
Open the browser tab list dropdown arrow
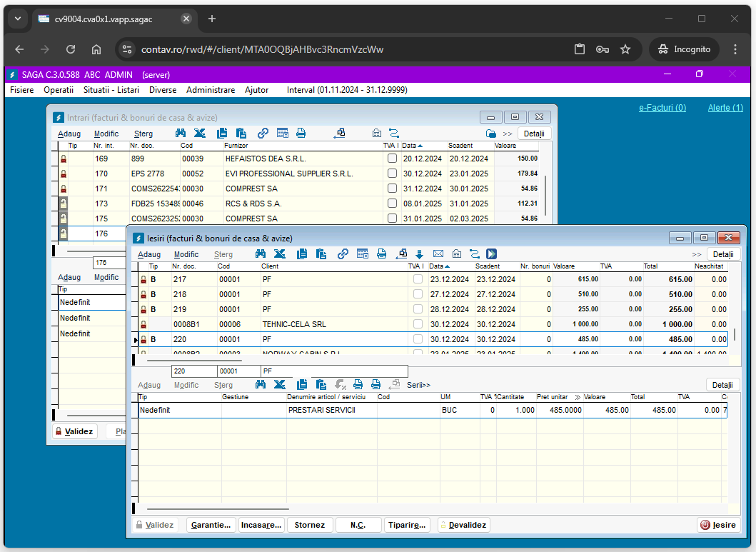(x=18, y=19)
